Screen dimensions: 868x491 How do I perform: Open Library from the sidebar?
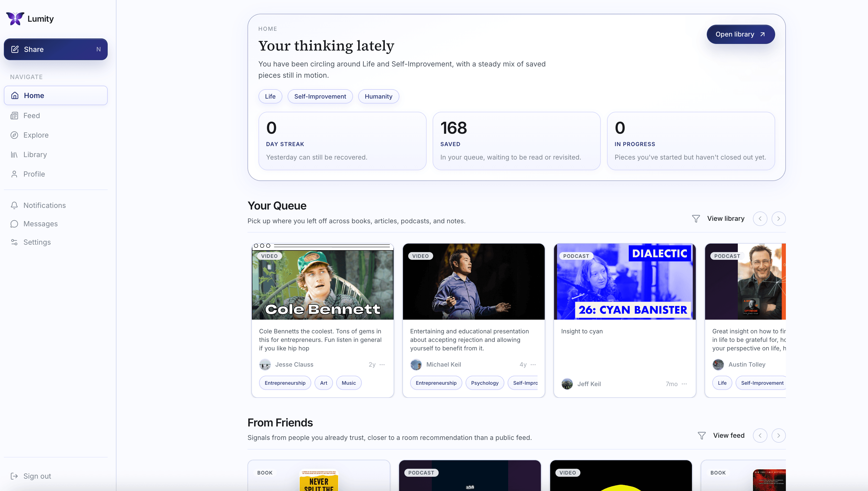pyautogui.click(x=56, y=155)
